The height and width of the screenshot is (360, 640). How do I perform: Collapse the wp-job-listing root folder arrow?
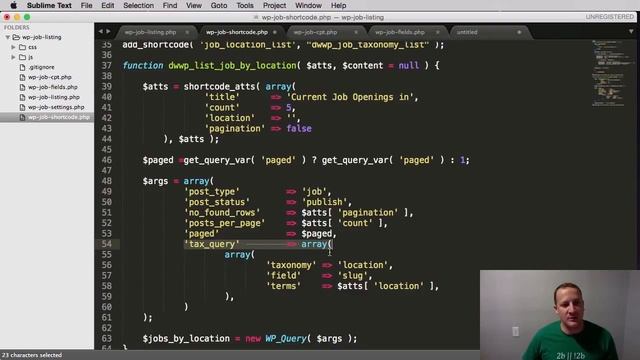[7, 37]
